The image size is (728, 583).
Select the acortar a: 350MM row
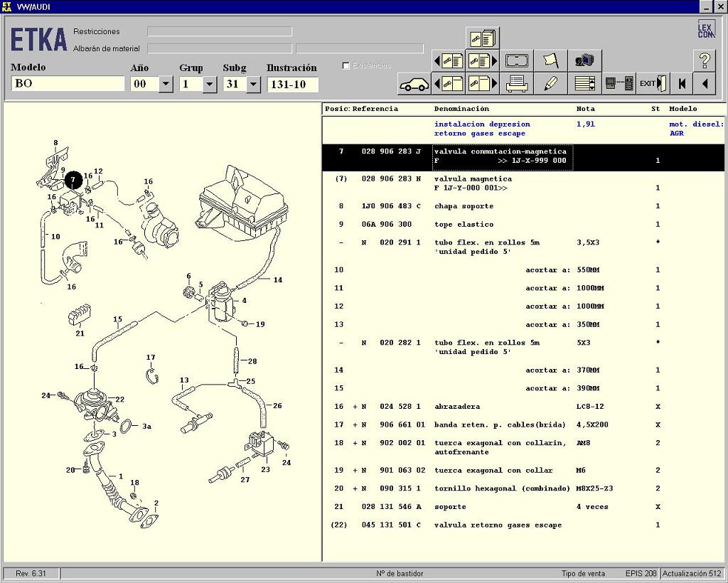click(523, 325)
